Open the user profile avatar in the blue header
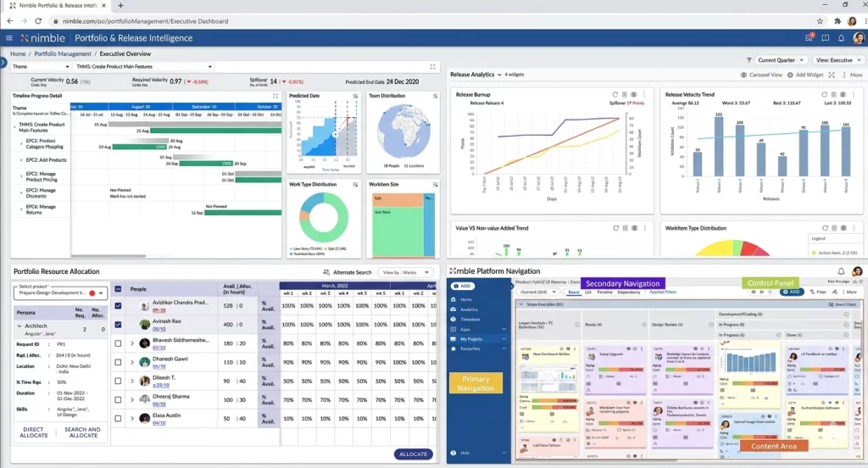Screen dimensions: 868x468 tap(859, 37)
